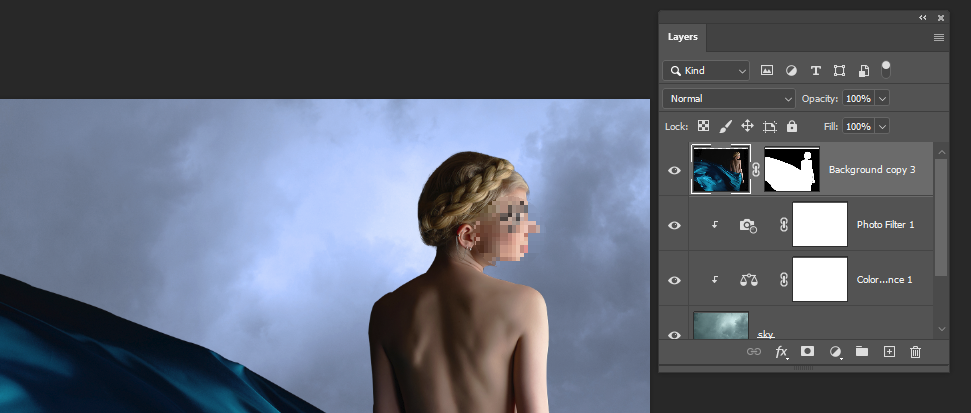The image size is (971, 413).
Task: Open layer style fx menu
Action: point(782,352)
